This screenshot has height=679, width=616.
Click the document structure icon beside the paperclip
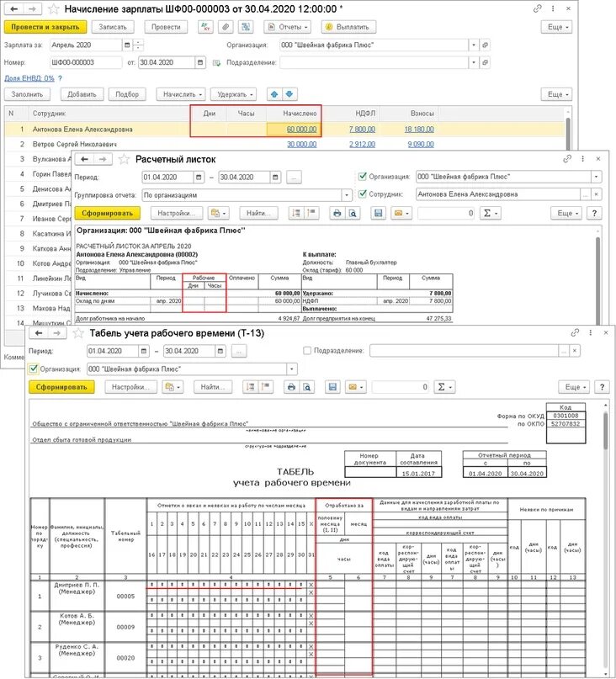246,27
